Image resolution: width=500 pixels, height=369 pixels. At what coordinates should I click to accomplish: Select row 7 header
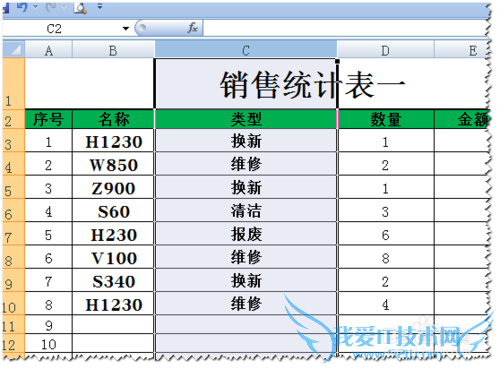tap(14, 234)
